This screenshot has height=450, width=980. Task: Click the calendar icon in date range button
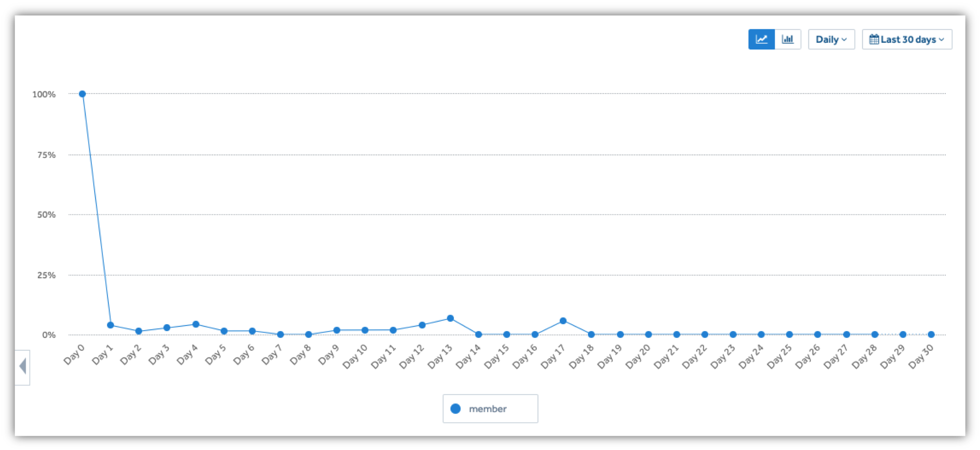click(x=874, y=39)
